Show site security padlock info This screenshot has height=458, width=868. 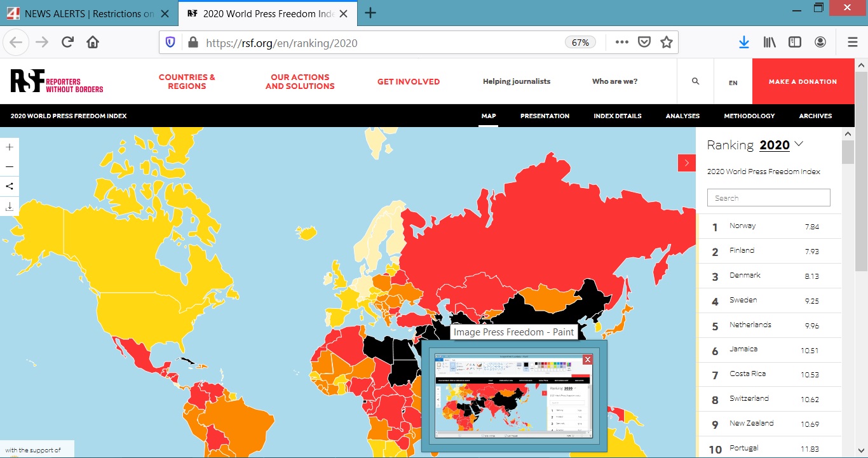[193, 43]
